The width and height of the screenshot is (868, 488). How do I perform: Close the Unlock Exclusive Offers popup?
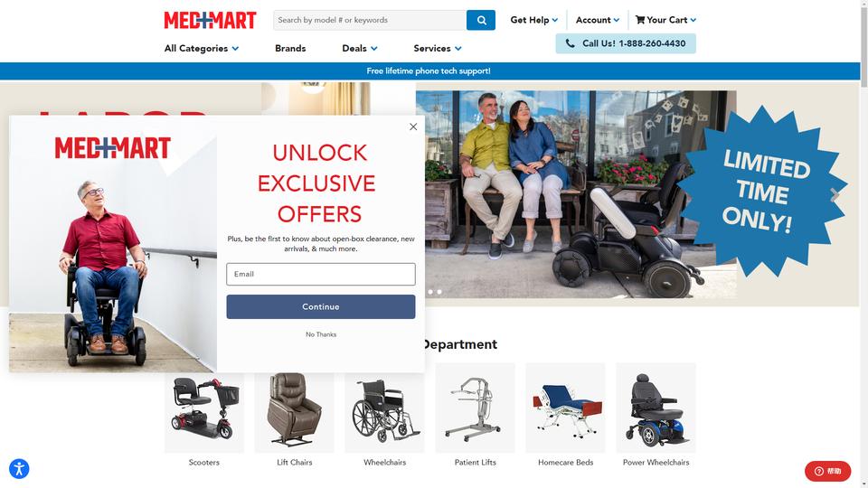coord(413,127)
